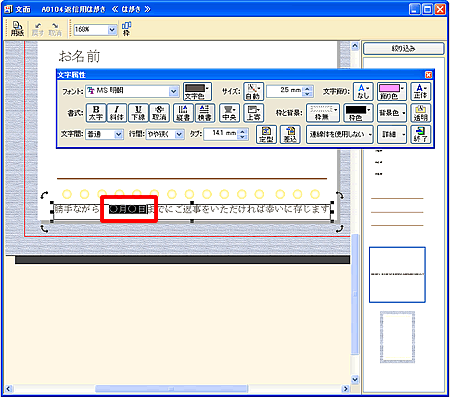The height and width of the screenshot is (397, 450).
Task: Open the 詳細 details dropdown
Action: pyautogui.click(x=392, y=134)
